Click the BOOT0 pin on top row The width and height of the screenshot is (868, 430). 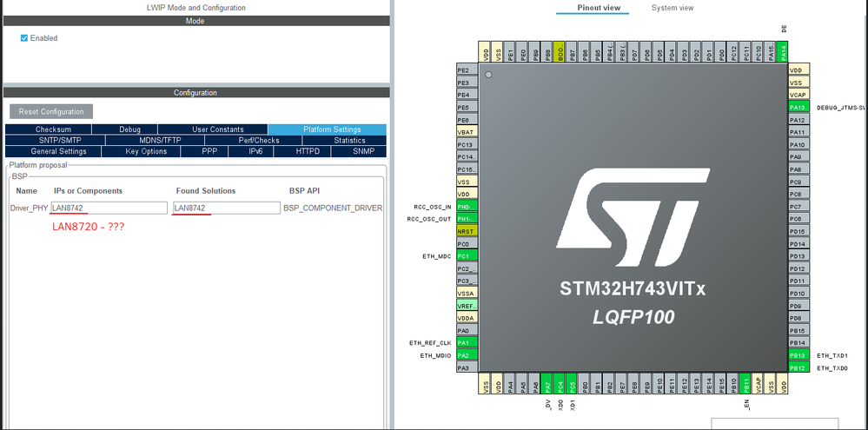(560, 51)
